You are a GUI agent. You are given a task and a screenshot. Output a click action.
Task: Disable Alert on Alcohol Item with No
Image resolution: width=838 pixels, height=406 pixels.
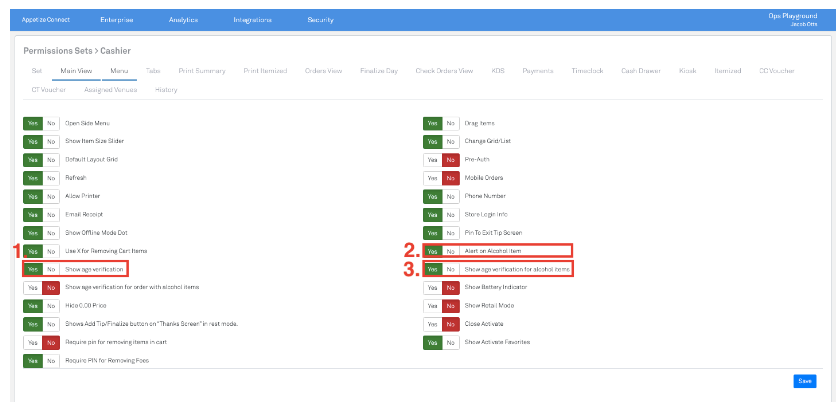(451, 251)
